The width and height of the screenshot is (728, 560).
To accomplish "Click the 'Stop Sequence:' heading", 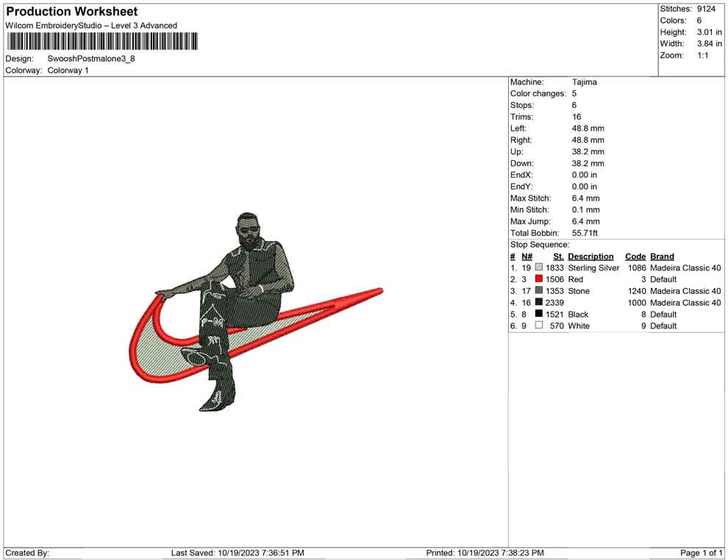I will (x=540, y=245).
